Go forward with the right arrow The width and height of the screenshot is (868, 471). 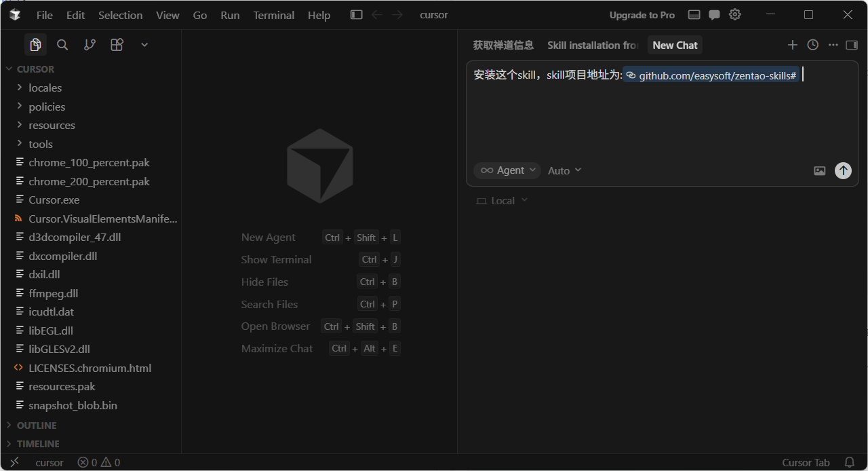click(397, 15)
